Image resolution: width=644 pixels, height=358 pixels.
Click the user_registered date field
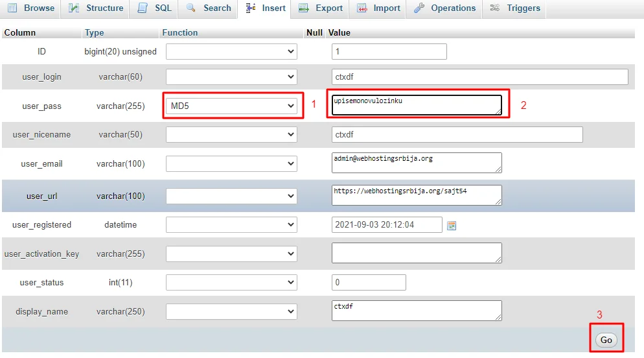coord(387,225)
